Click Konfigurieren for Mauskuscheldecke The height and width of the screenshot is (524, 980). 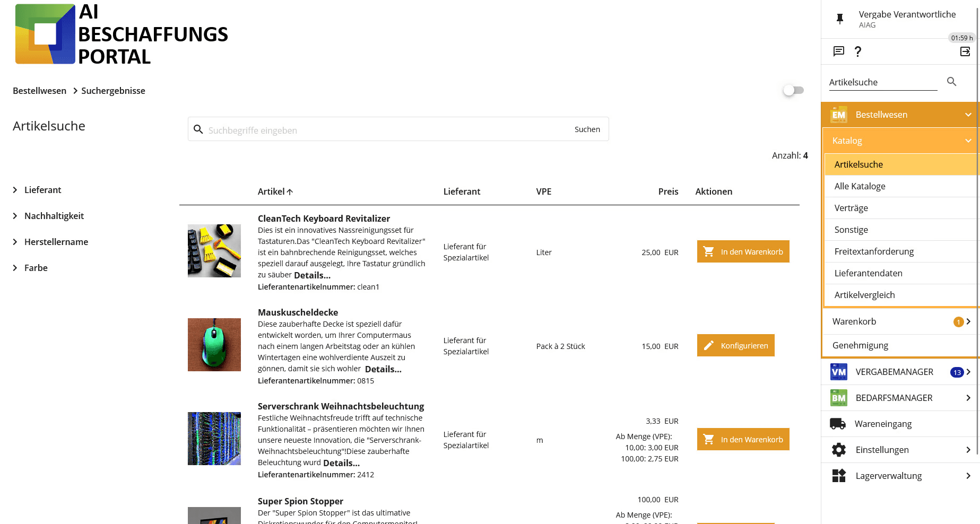click(x=735, y=345)
